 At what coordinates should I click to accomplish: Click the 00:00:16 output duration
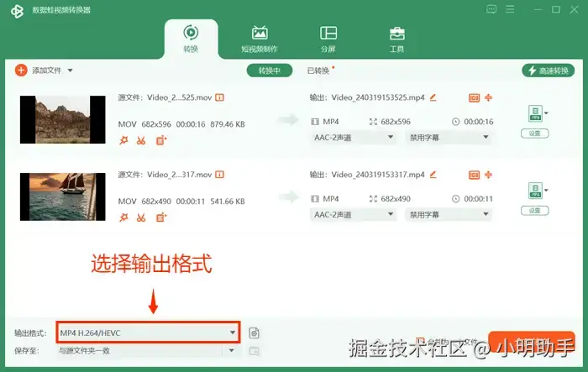[479, 122]
